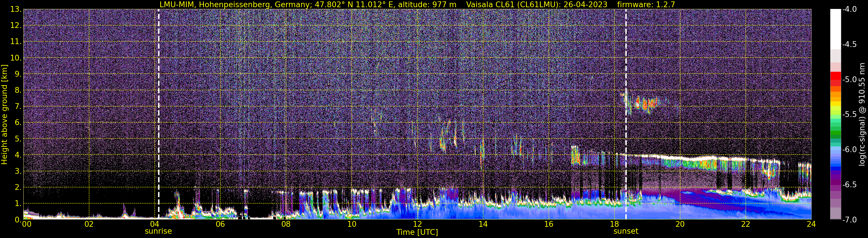Click the "24" time axis tick label
This screenshot has height=238, width=868.
[811, 224]
